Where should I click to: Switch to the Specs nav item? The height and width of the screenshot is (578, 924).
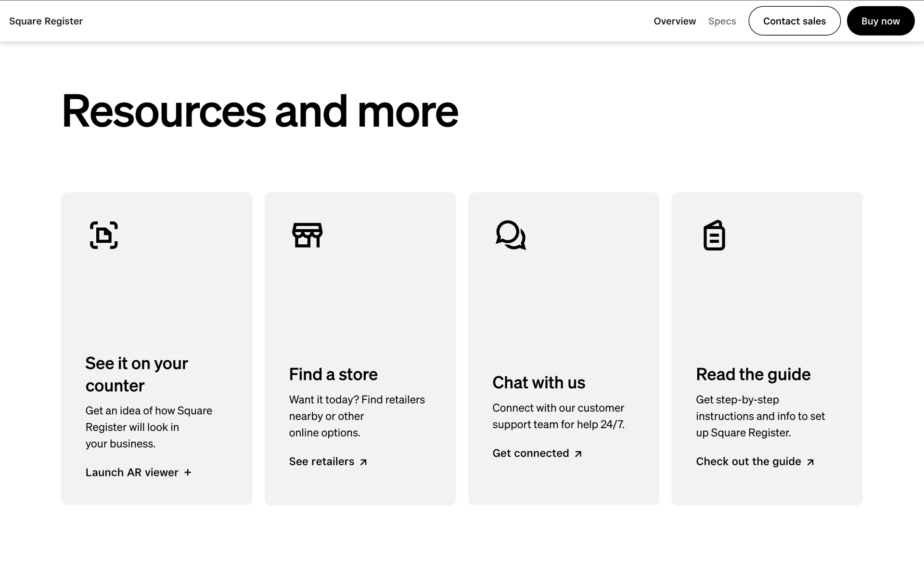coord(722,21)
